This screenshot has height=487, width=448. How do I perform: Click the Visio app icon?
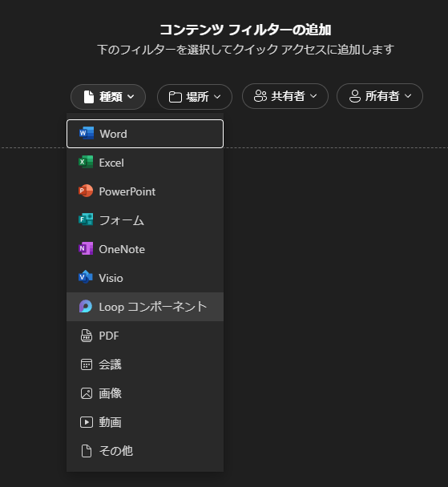click(86, 277)
